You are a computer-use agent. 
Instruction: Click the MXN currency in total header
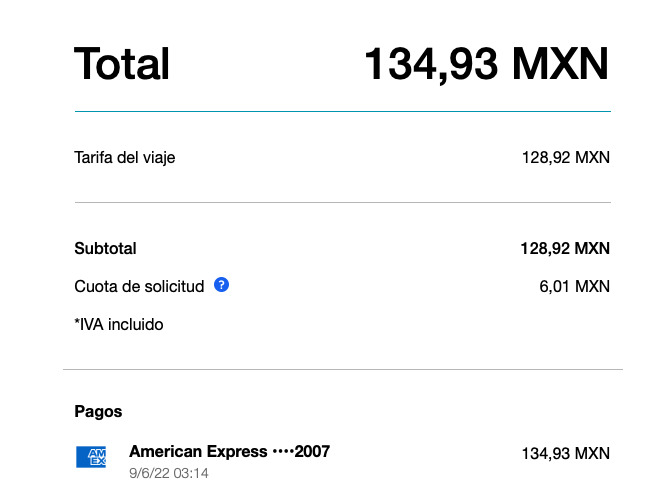click(x=560, y=63)
